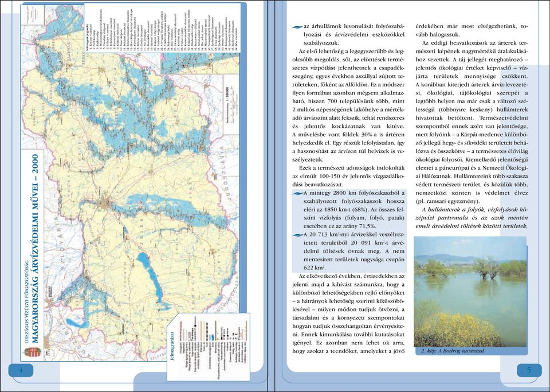Click the line "A művelésbe vont földek 30%-a"

pyautogui.click(x=348, y=135)
